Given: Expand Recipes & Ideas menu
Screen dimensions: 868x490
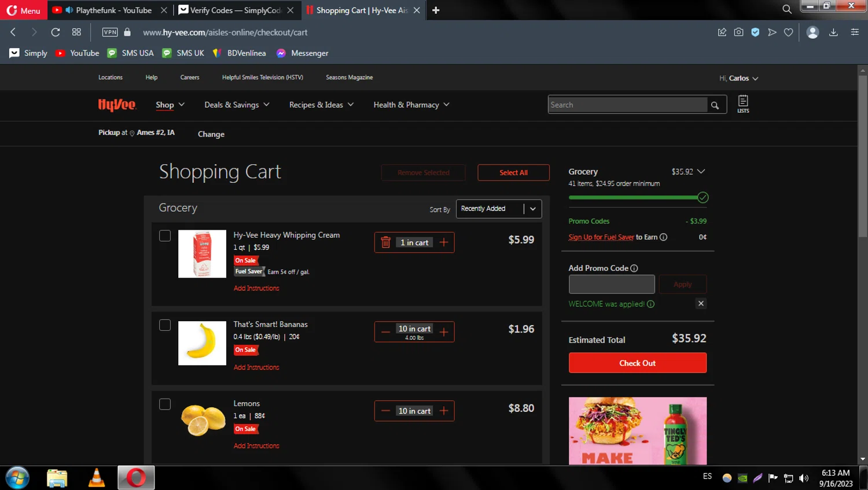Looking at the screenshot, I should click(x=321, y=105).
